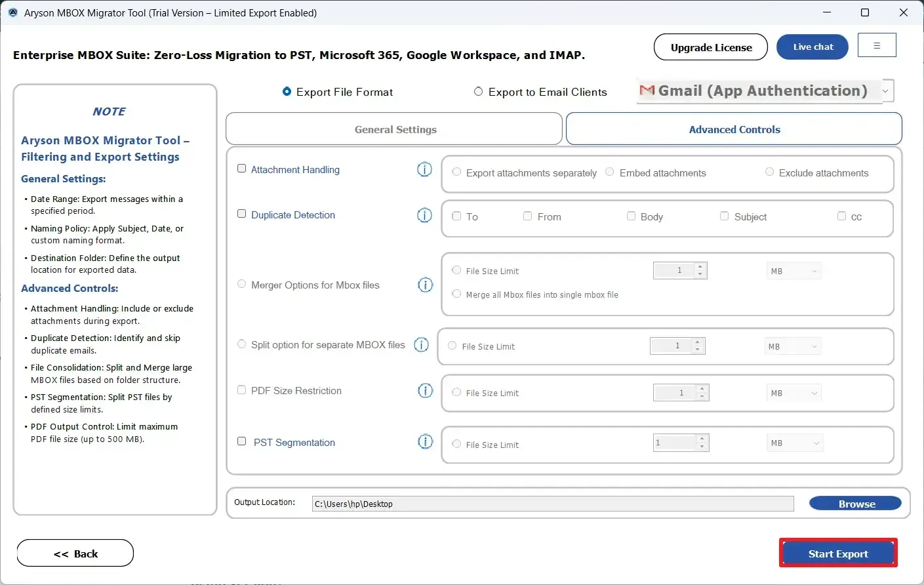The width and height of the screenshot is (924, 585).
Task: Show info for Attachment Handling
Action: pos(425,170)
